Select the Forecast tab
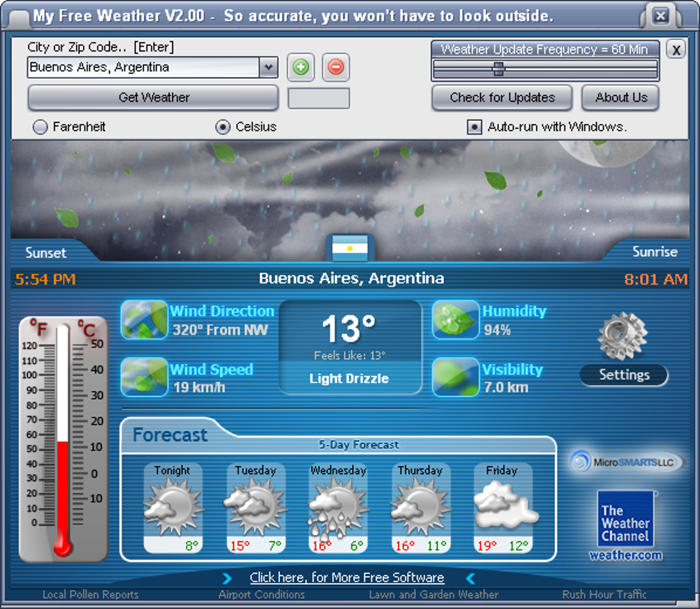The image size is (700, 609). pos(170,435)
